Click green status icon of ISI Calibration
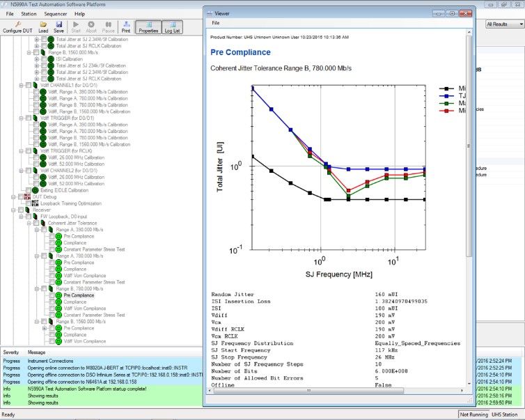Viewport: 525px width, 420px height. (51, 59)
